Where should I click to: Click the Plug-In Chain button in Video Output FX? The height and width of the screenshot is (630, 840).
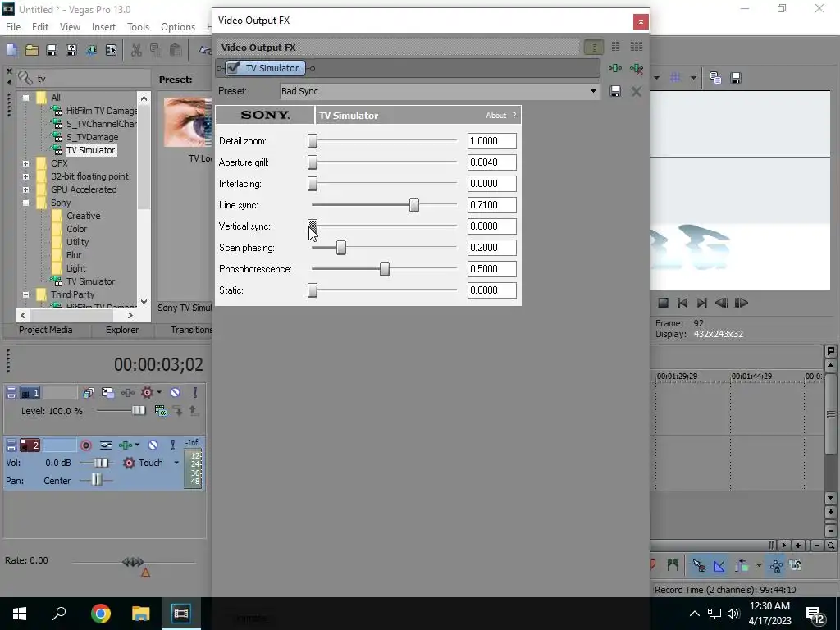pos(615,68)
